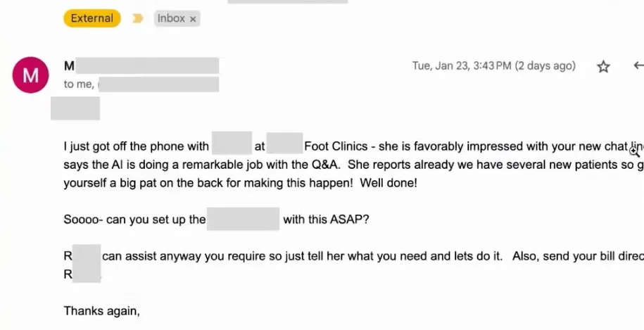Screen dimensions: 644x330
Task: Star this email message
Action: (603, 66)
